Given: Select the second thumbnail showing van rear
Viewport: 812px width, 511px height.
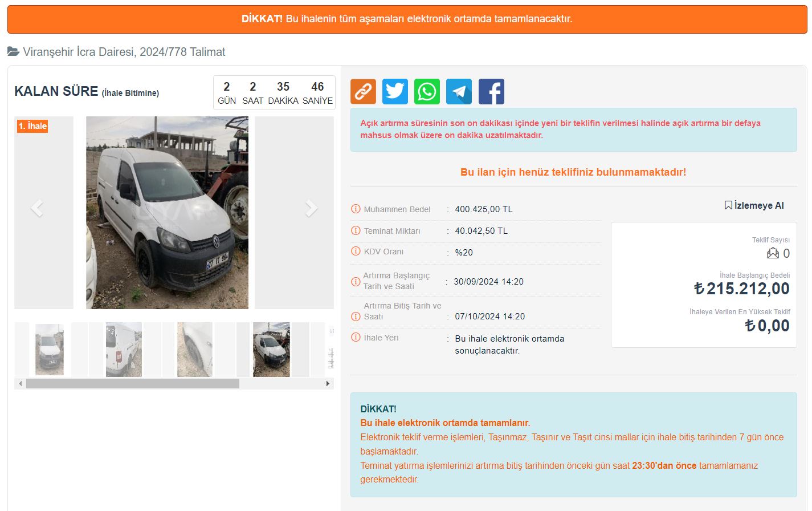Looking at the screenshot, I should click(x=124, y=350).
